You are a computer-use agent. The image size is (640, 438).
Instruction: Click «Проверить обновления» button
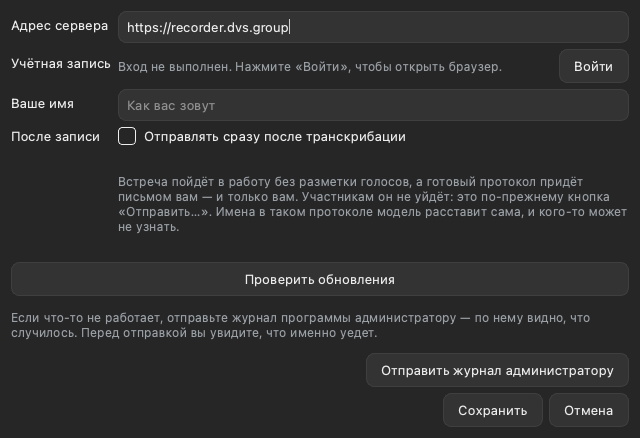pyautogui.click(x=320, y=279)
